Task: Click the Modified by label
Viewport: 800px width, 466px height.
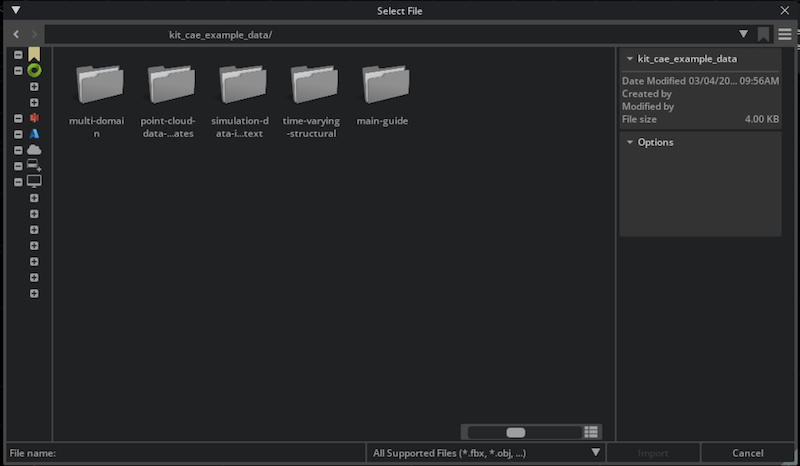Action: [648, 106]
